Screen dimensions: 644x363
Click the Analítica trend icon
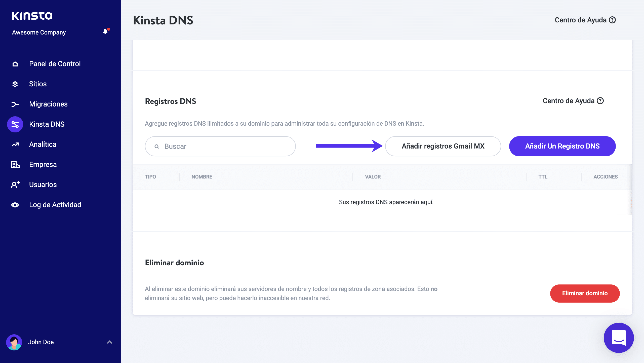tap(15, 144)
